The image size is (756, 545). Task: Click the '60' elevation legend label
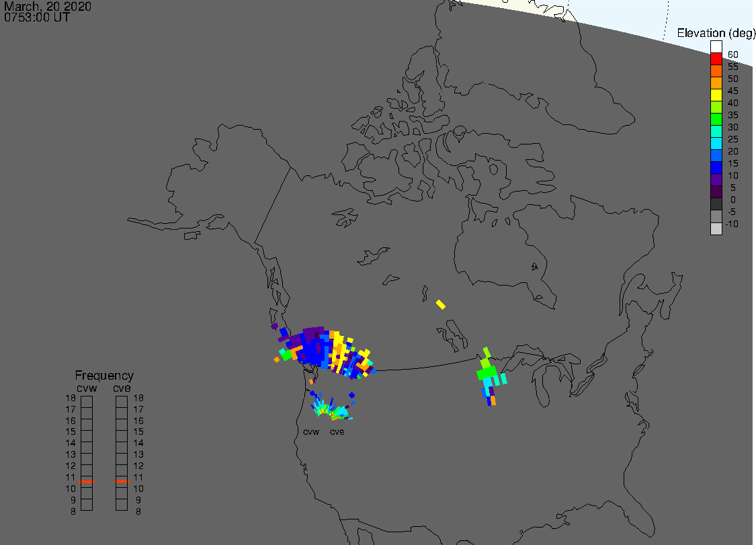coord(733,54)
